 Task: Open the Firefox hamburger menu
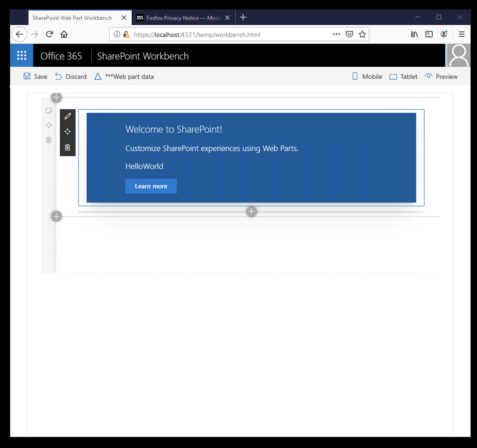point(461,34)
